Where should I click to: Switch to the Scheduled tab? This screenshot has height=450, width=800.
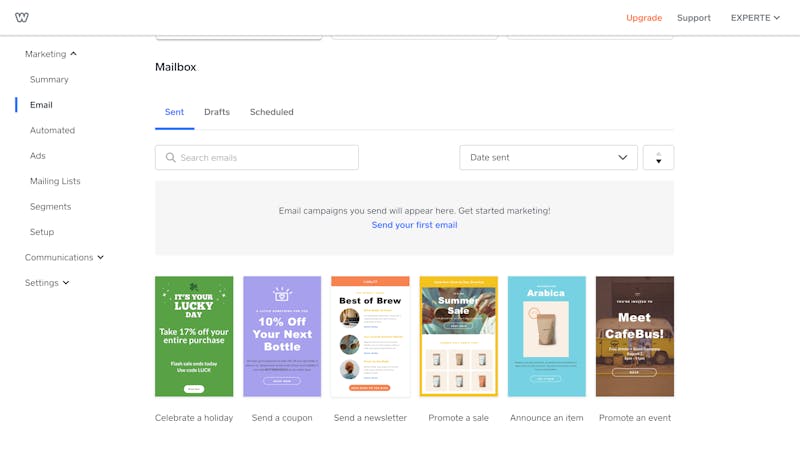click(271, 112)
